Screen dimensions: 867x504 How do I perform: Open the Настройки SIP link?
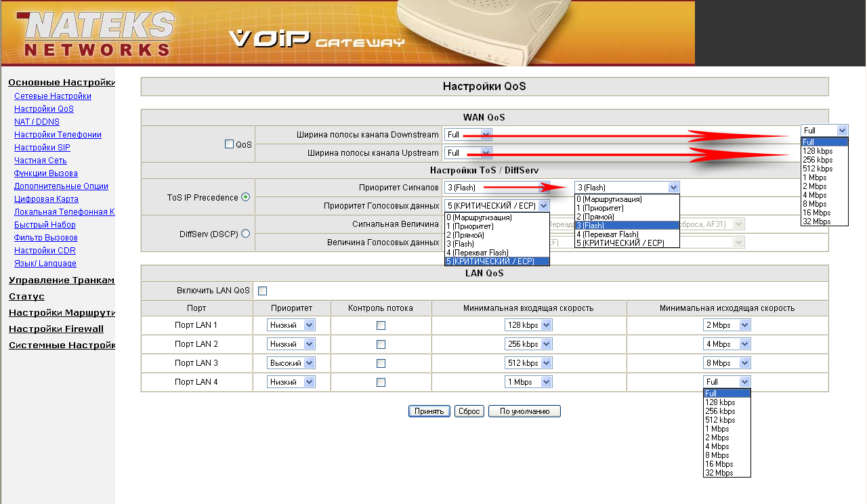[x=42, y=148]
